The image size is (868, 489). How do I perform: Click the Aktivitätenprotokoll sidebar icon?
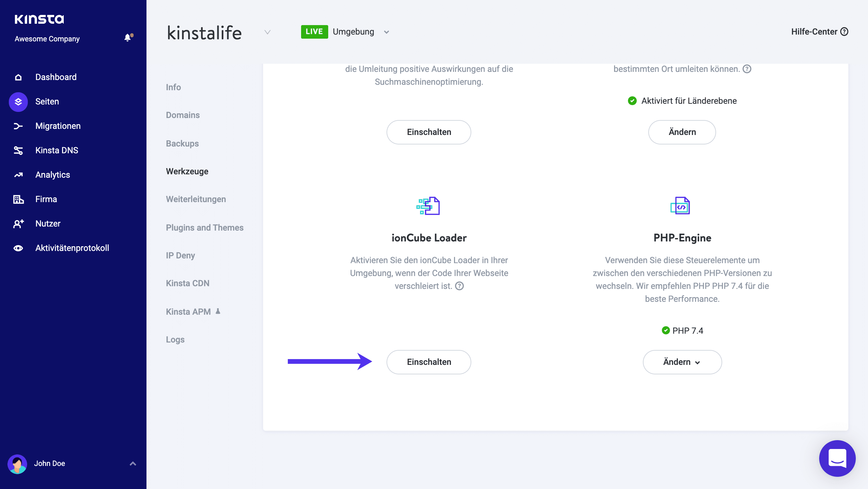(x=18, y=248)
